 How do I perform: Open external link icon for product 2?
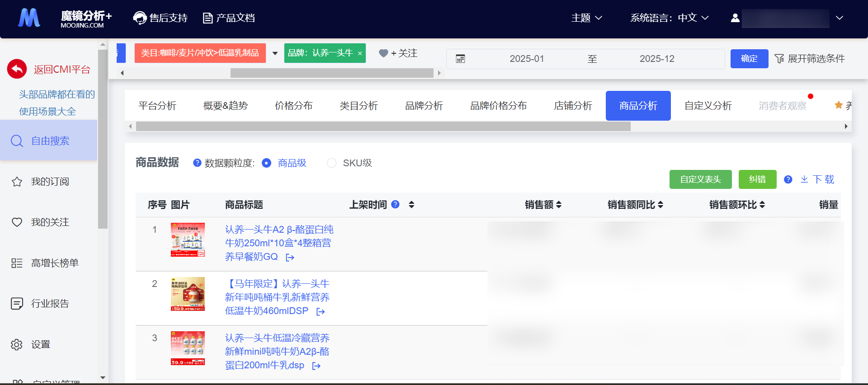point(321,312)
